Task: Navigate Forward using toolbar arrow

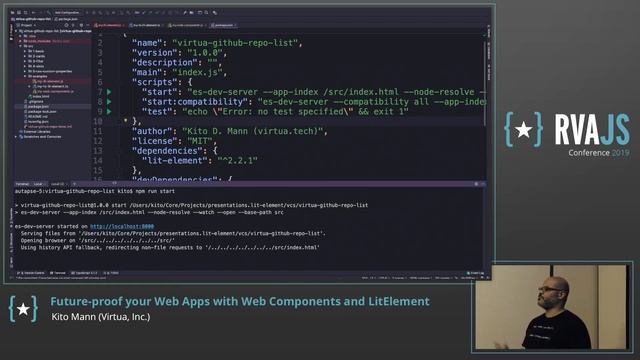Action: (x=40, y=13)
